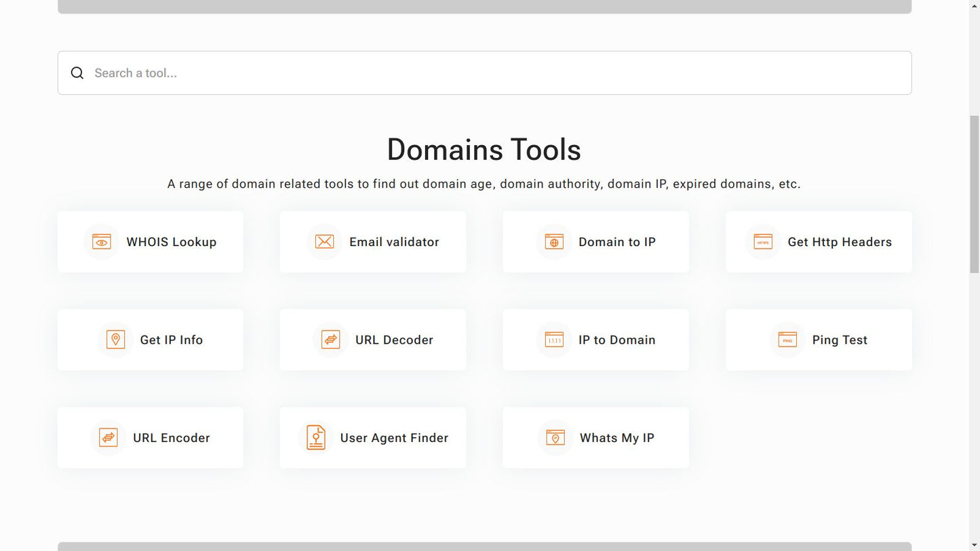Open the URL Decoder tool
The width and height of the screenshot is (980, 551).
373,340
